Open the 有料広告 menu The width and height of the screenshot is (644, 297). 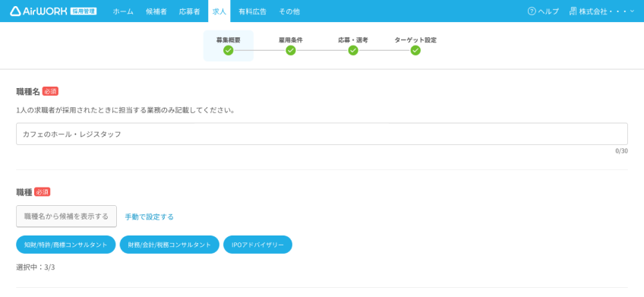pyautogui.click(x=253, y=11)
